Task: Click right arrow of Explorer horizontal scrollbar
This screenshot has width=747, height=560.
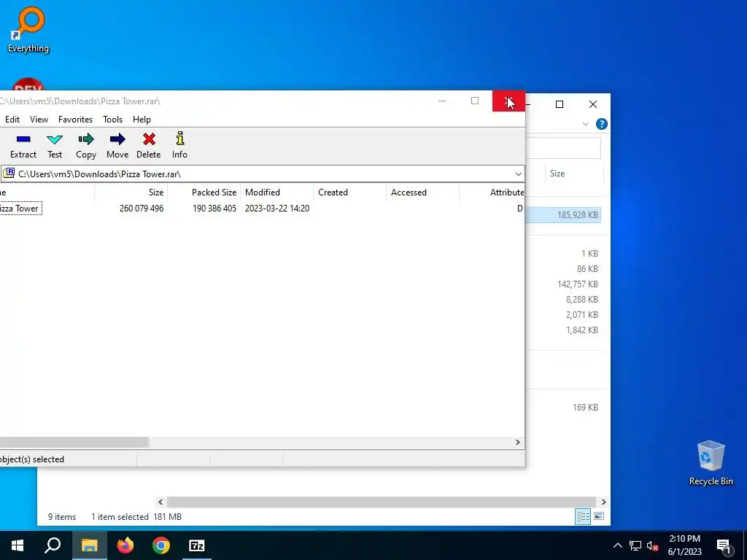Action: (x=603, y=502)
